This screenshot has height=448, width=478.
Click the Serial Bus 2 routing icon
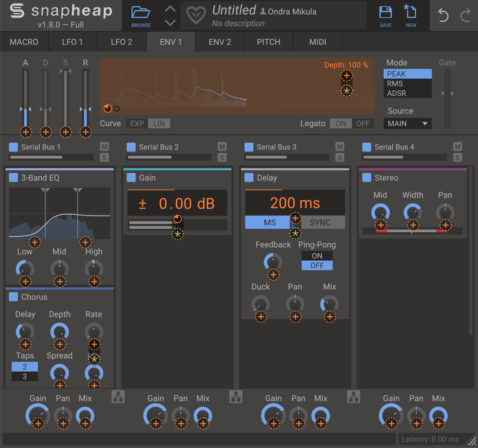236,397
